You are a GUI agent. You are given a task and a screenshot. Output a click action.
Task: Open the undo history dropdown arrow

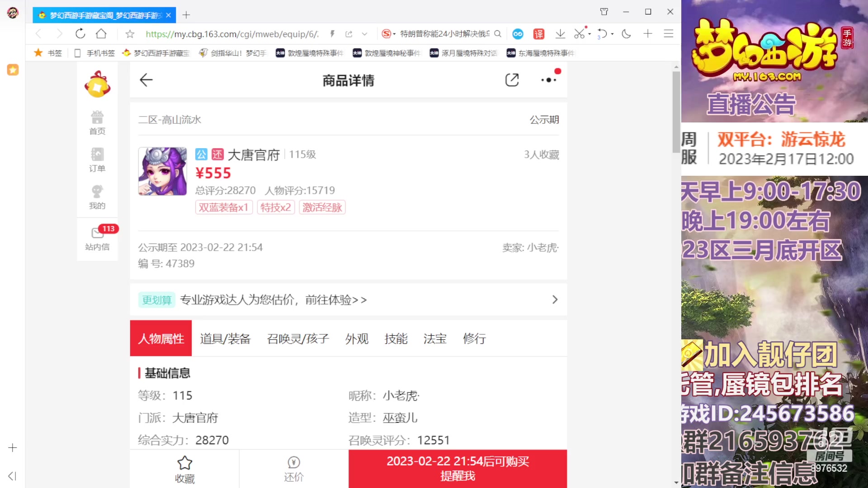point(613,34)
